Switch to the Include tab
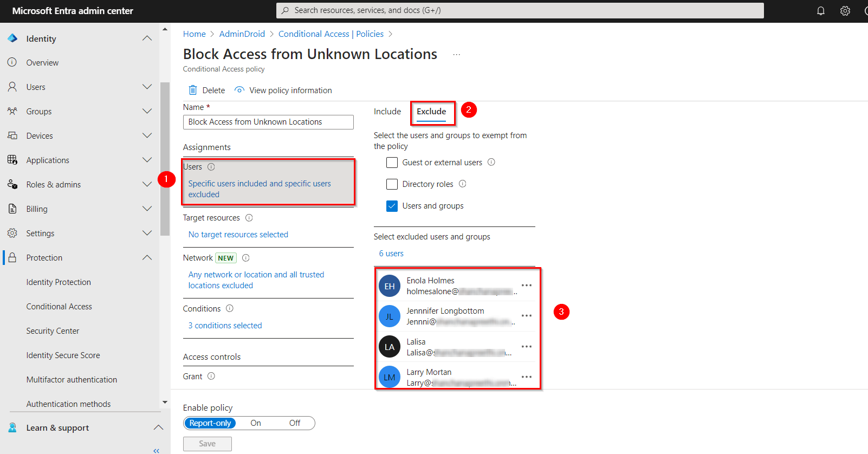The width and height of the screenshot is (868, 454). pyautogui.click(x=387, y=111)
